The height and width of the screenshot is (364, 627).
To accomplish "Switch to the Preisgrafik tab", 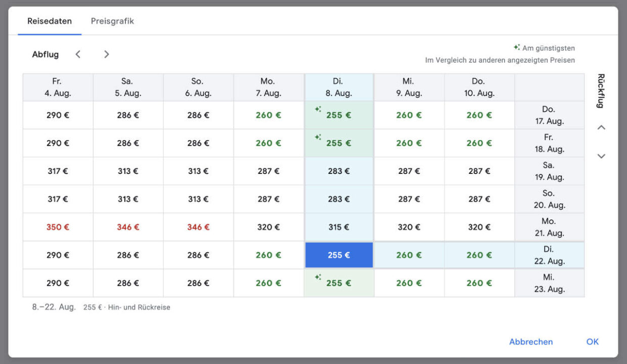I will coord(112,21).
